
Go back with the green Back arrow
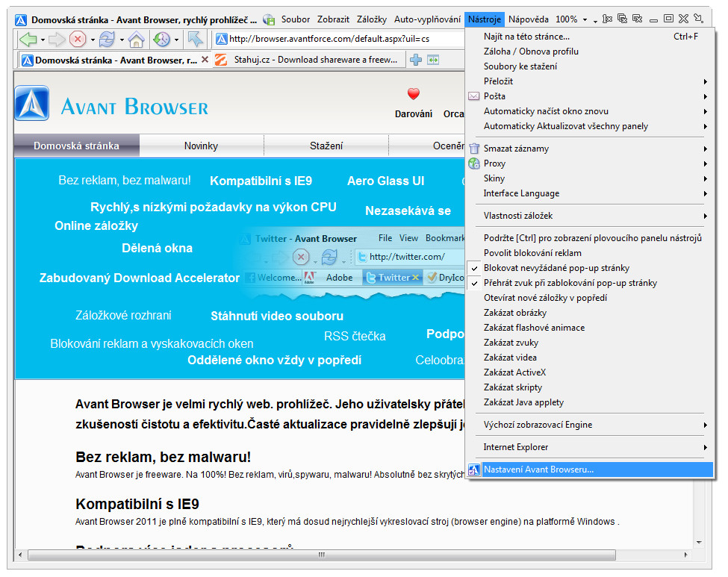point(28,39)
